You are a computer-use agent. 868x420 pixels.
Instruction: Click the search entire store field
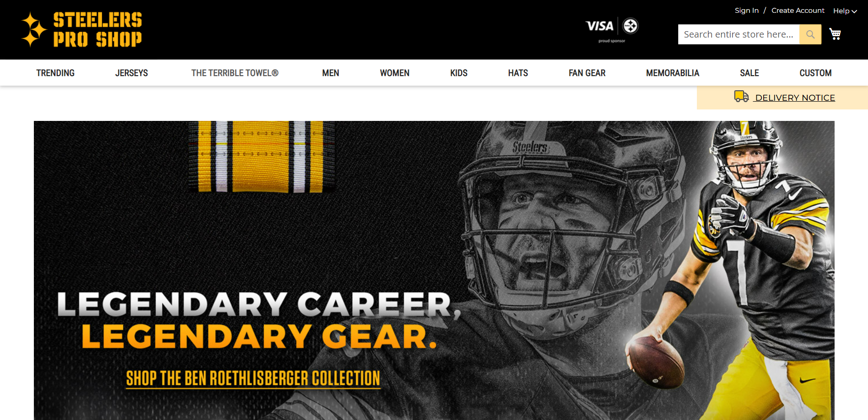pyautogui.click(x=739, y=34)
